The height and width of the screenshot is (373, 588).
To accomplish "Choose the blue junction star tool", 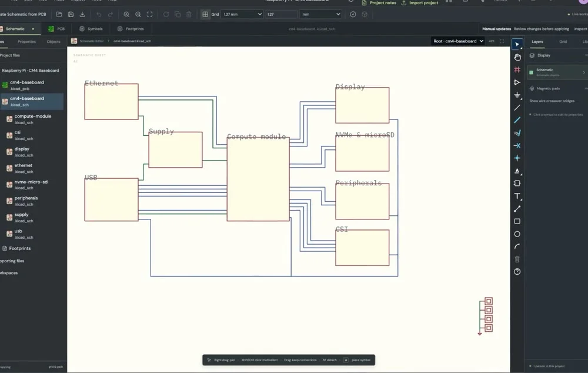I will (x=517, y=158).
